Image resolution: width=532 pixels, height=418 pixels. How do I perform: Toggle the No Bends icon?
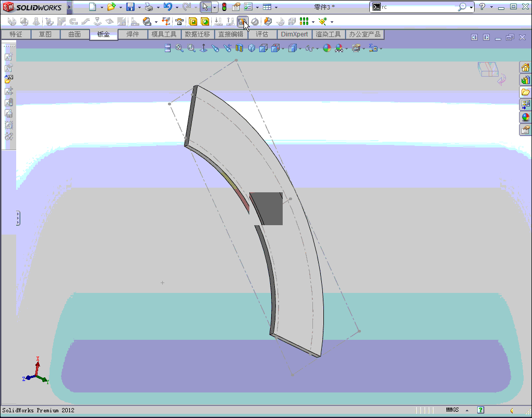tap(255, 22)
